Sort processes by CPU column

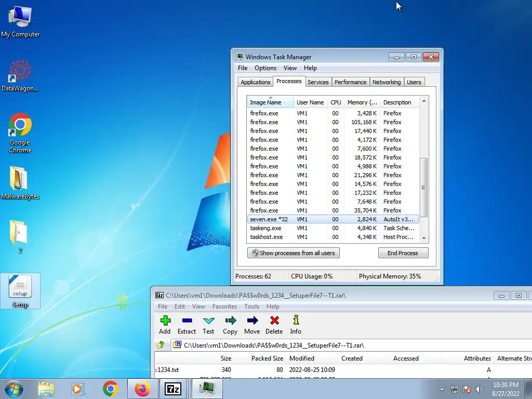click(x=336, y=102)
